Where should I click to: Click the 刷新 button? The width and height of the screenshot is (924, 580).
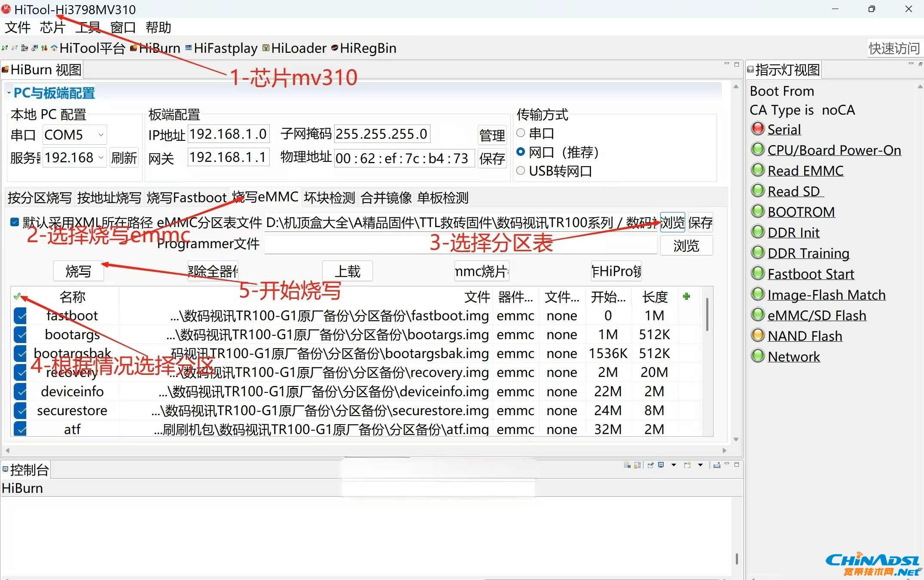click(124, 158)
